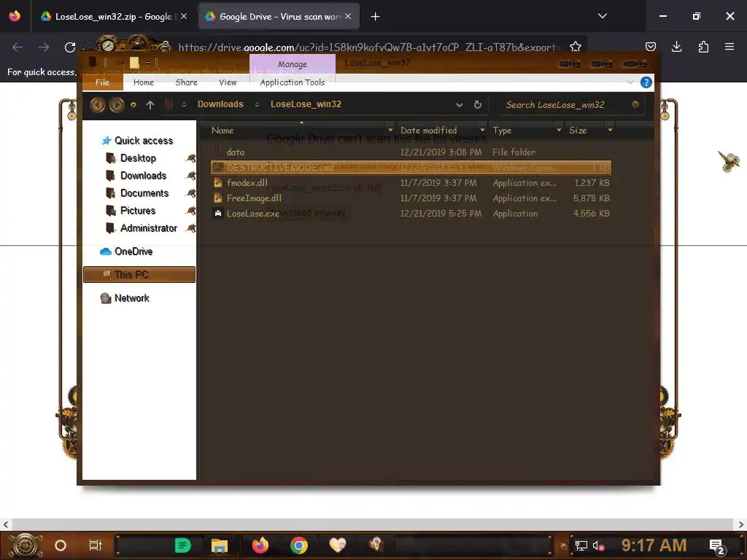Refresh the LoseLose_win32 folder view
747x560 pixels.
(477, 105)
